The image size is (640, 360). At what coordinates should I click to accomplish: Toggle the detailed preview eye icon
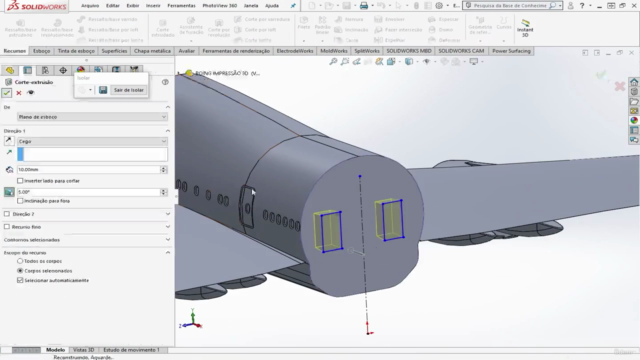pos(31,93)
